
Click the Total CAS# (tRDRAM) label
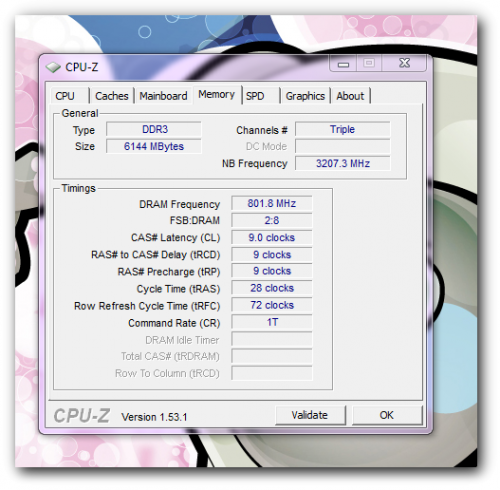coord(170,356)
